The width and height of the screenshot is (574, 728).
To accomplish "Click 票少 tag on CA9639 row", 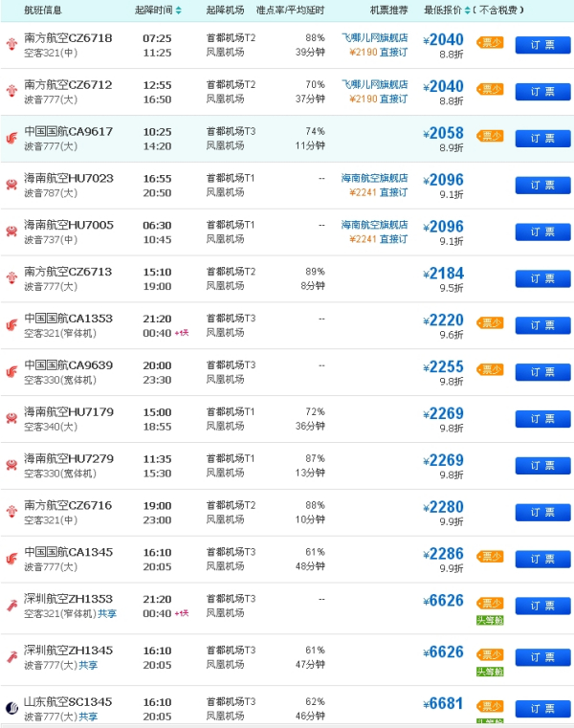I will [x=491, y=369].
